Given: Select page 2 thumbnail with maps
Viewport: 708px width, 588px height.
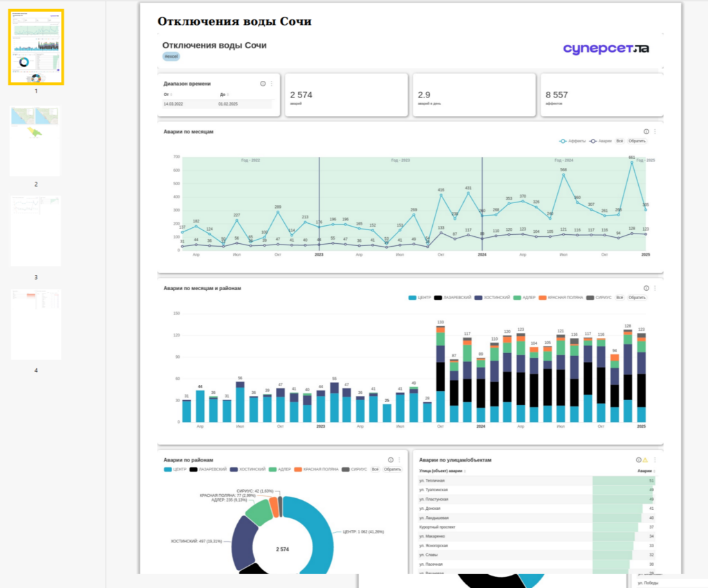Looking at the screenshot, I should click(35, 141).
